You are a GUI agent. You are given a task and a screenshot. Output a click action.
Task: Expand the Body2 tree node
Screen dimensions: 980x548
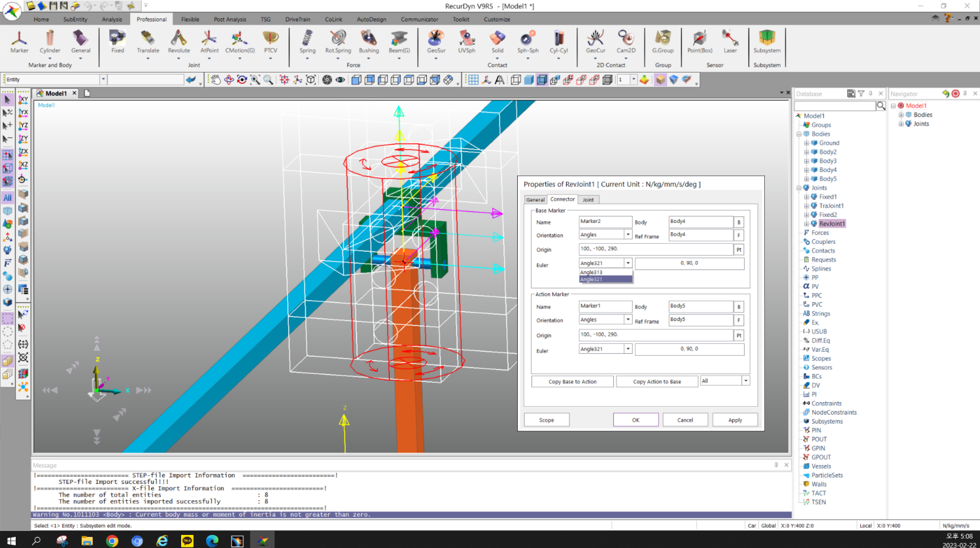[x=807, y=152]
